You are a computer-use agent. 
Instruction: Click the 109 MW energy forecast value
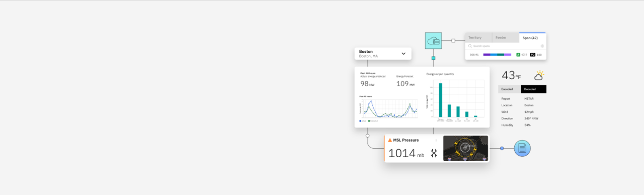[406, 84]
